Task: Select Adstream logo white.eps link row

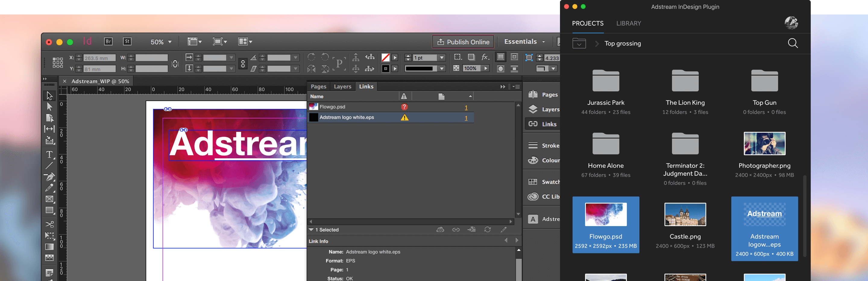Action: [x=390, y=117]
